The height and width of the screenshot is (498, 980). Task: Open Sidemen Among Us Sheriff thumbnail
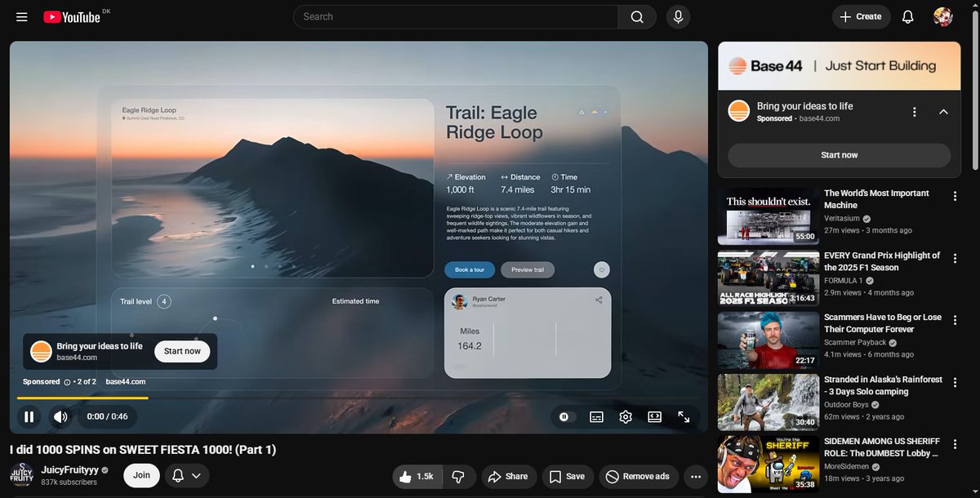pos(768,464)
